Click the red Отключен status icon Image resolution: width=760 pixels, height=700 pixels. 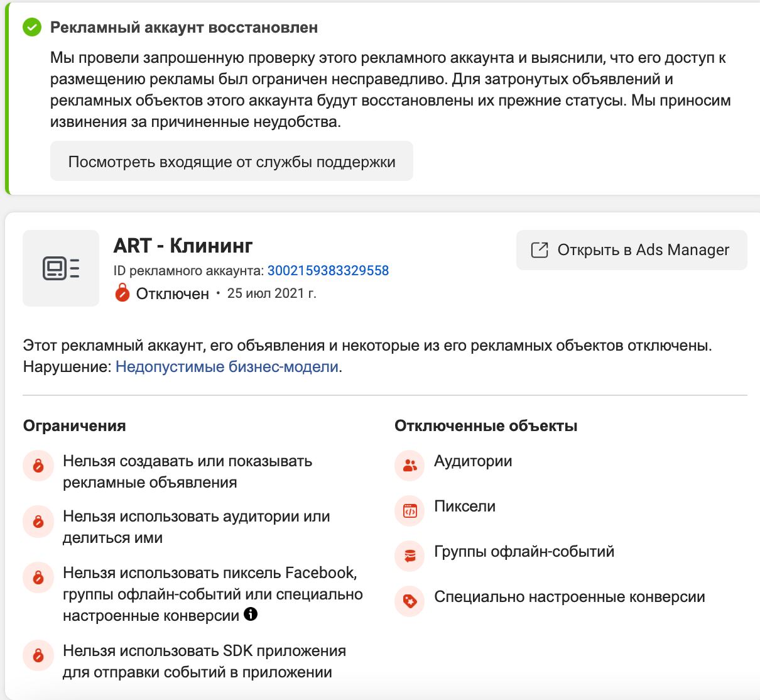122,293
